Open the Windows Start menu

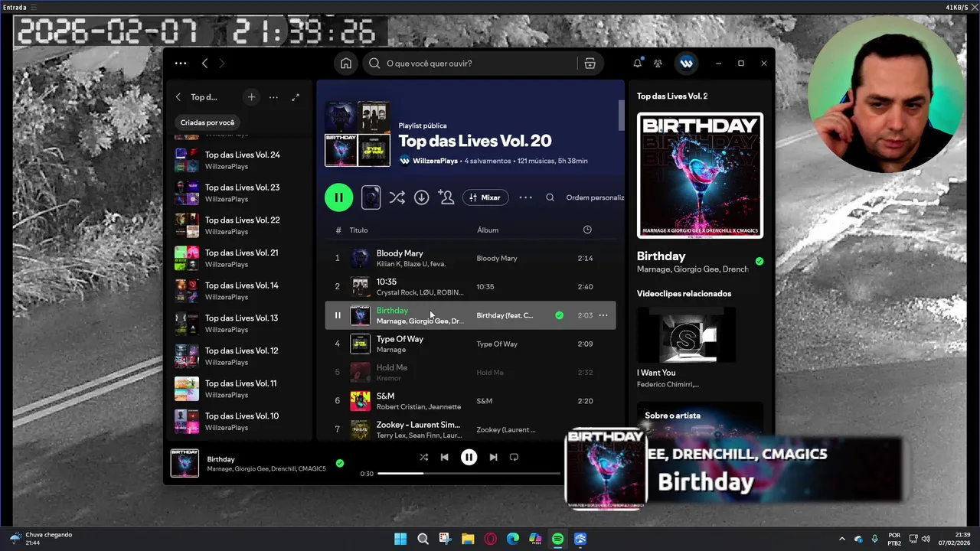[x=400, y=539]
